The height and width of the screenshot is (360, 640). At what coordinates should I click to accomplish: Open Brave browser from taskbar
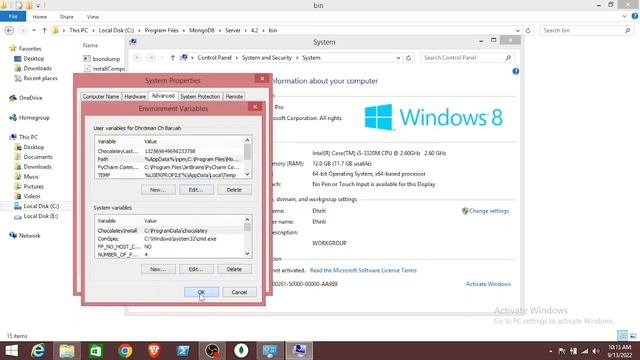(154, 351)
